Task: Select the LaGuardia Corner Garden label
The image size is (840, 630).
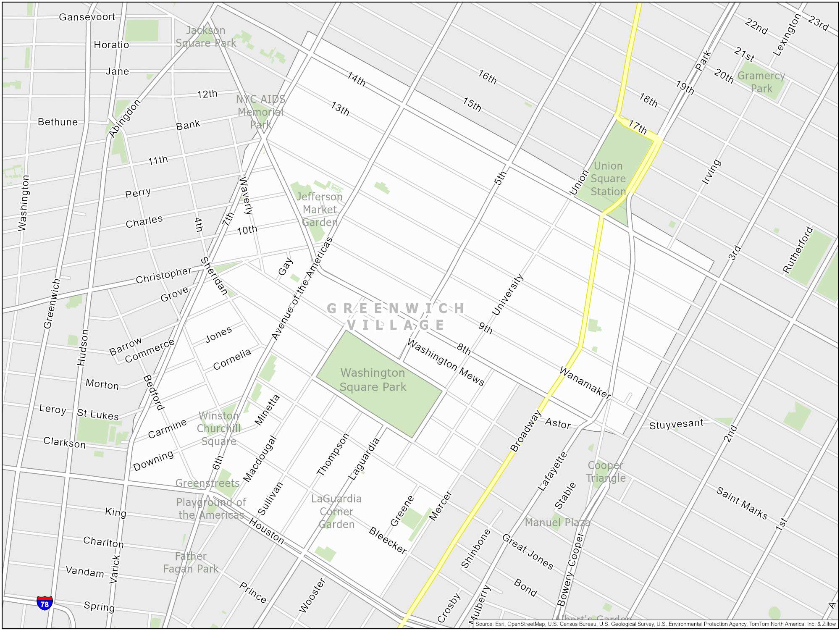Action: pyautogui.click(x=336, y=511)
